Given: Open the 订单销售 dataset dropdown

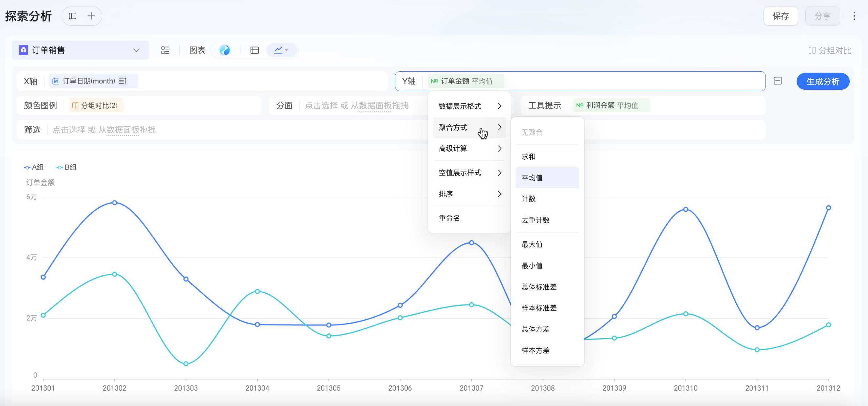Looking at the screenshot, I should [x=80, y=50].
